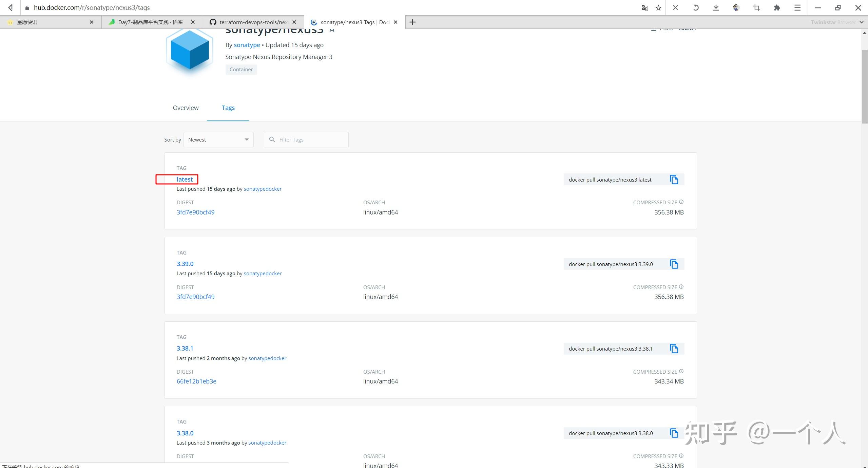Click the crop screenshot icon
Screen dimensions: 868x468
[757, 7]
